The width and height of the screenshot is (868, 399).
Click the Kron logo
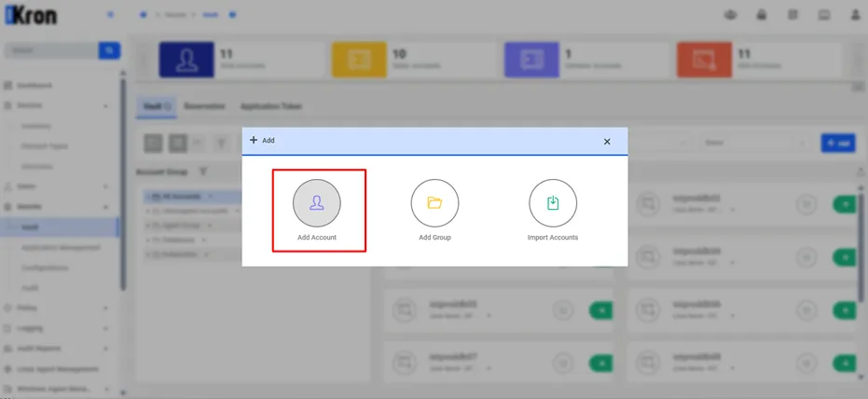coord(31,16)
